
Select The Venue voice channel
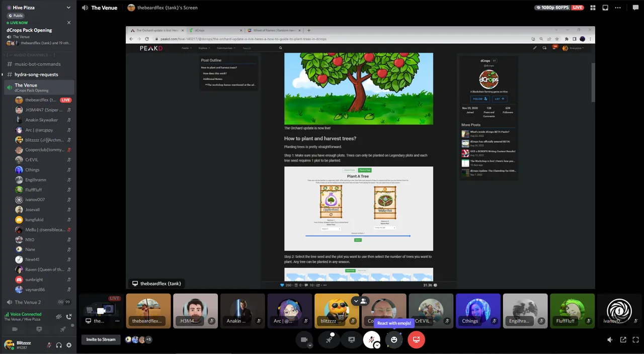pyautogui.click(x=39, y=87)
